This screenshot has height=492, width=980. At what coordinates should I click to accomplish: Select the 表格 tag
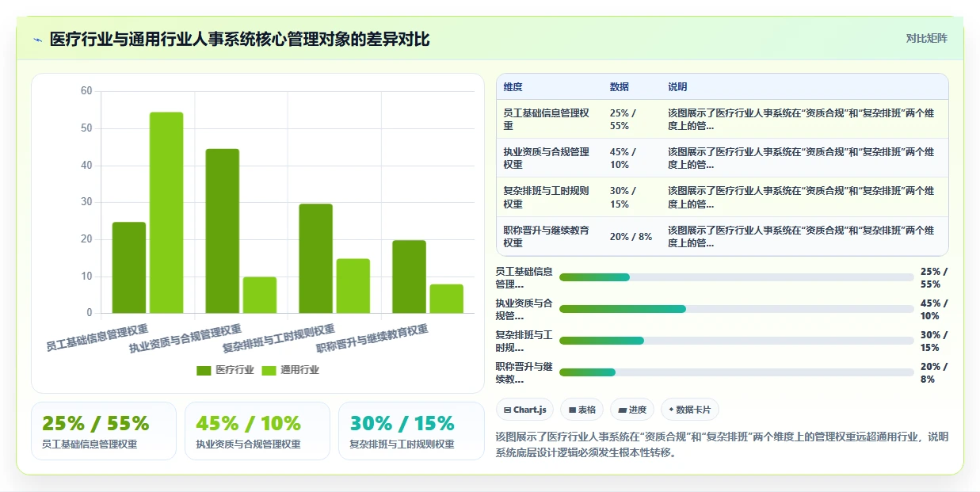[582, 410]
